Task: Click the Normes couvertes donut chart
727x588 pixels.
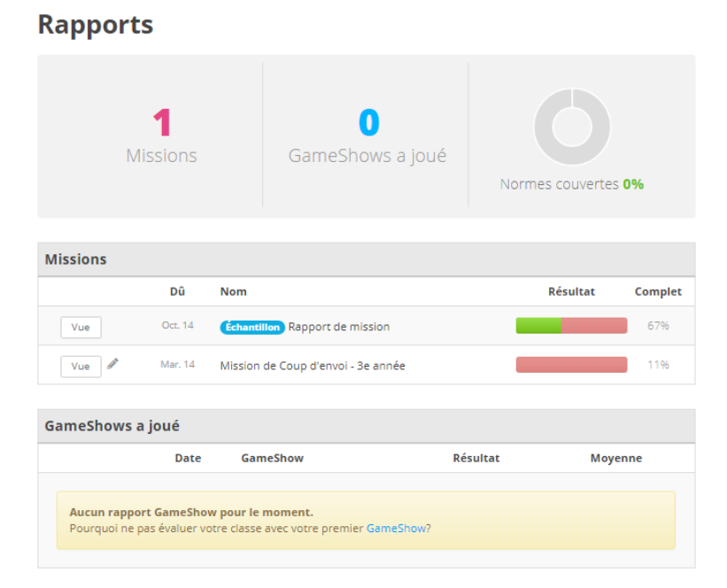Action: [x=572, y=127]
